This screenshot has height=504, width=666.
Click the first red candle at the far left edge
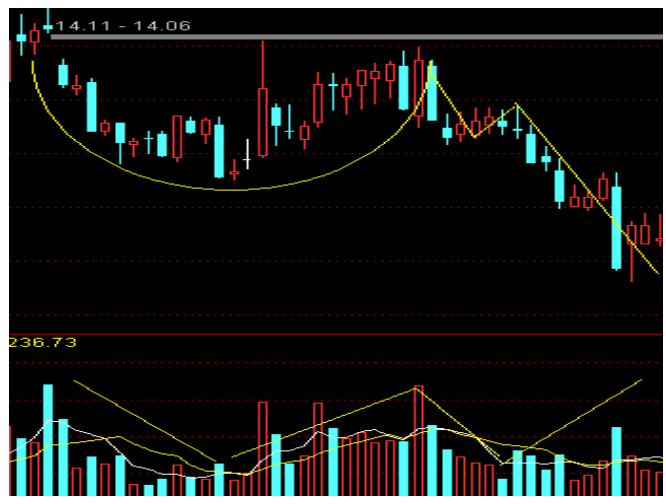click(x=11, y=60)
